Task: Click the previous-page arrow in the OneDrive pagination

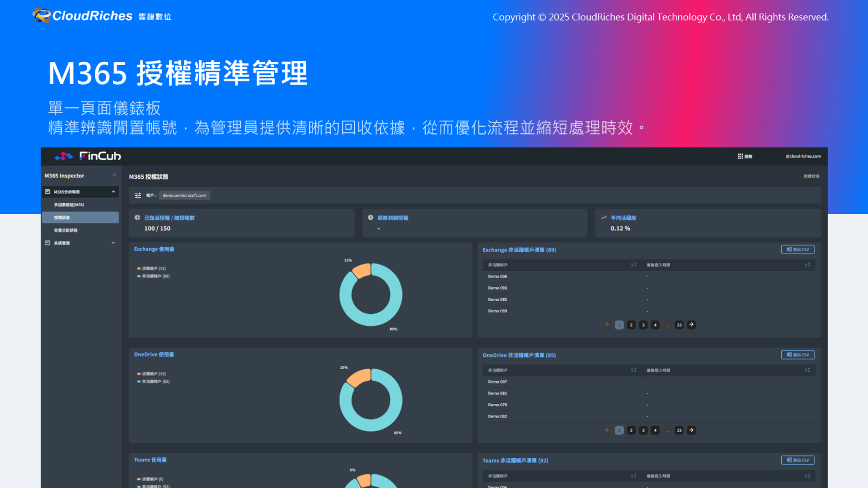Action: coord(608,430)
